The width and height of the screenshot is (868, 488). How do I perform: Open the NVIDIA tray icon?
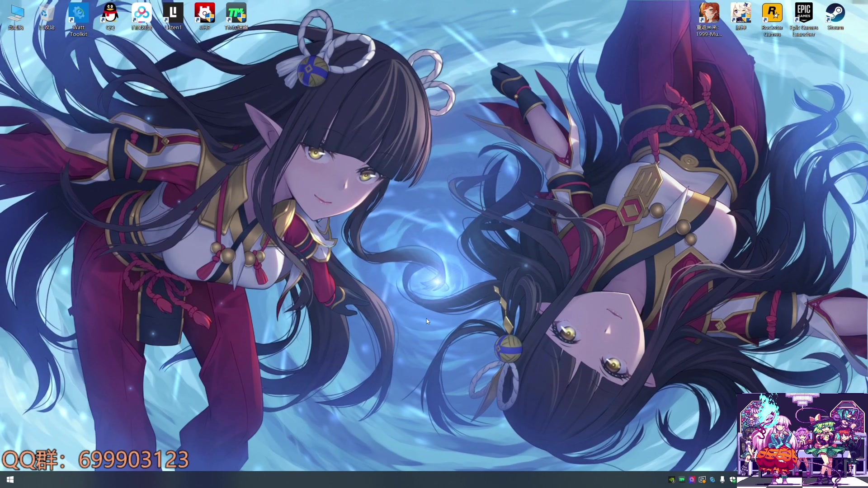click(672, 480)
